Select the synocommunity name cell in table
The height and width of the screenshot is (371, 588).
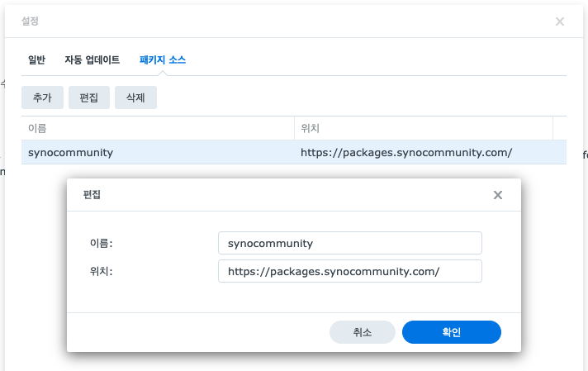70,153
